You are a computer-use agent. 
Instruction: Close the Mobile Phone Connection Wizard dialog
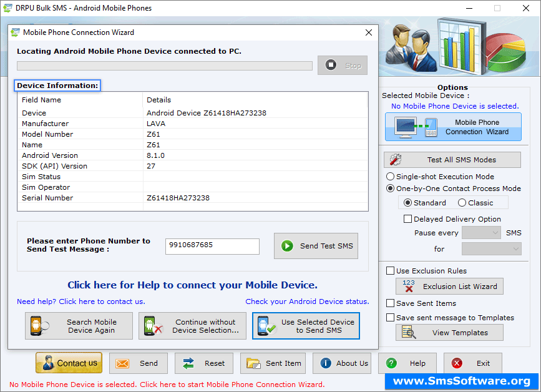[x=369, y=32]
